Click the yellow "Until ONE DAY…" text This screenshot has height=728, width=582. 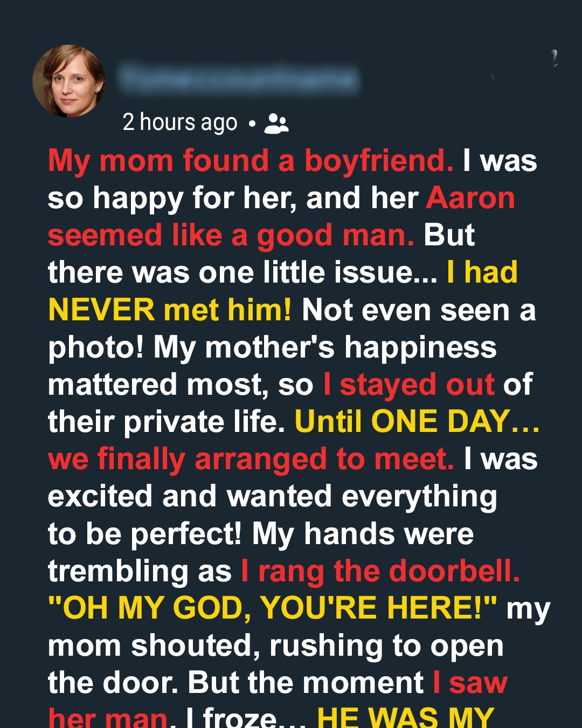tap(417, 422)
